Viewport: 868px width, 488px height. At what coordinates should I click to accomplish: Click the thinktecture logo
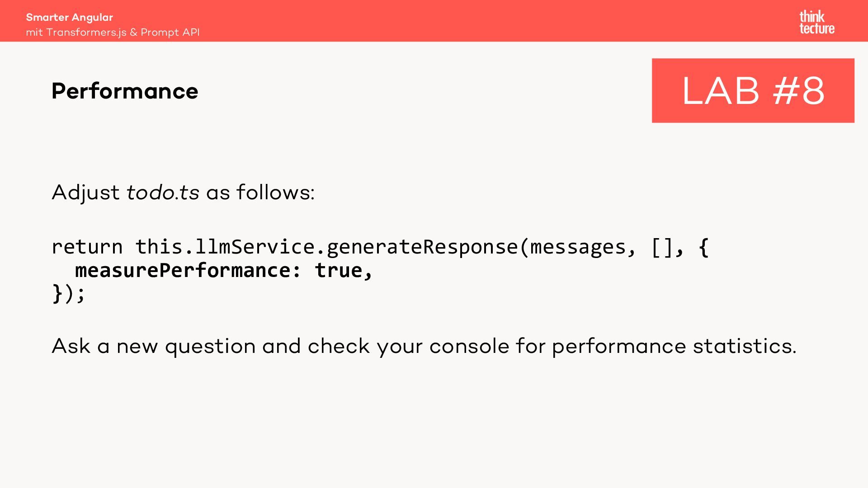click(816, 23)
